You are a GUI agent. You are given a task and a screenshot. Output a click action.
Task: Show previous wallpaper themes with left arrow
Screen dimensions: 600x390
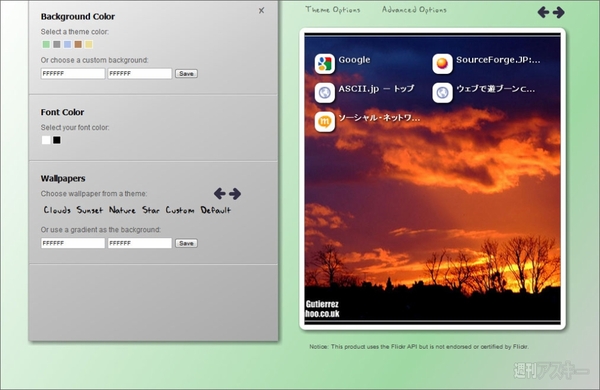click(x=220, y=194)
